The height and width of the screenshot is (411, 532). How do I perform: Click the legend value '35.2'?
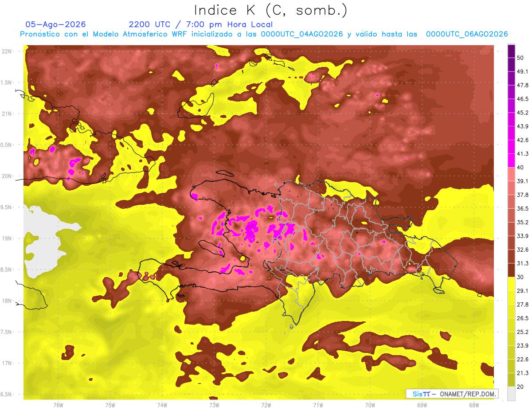click(523, 222)
